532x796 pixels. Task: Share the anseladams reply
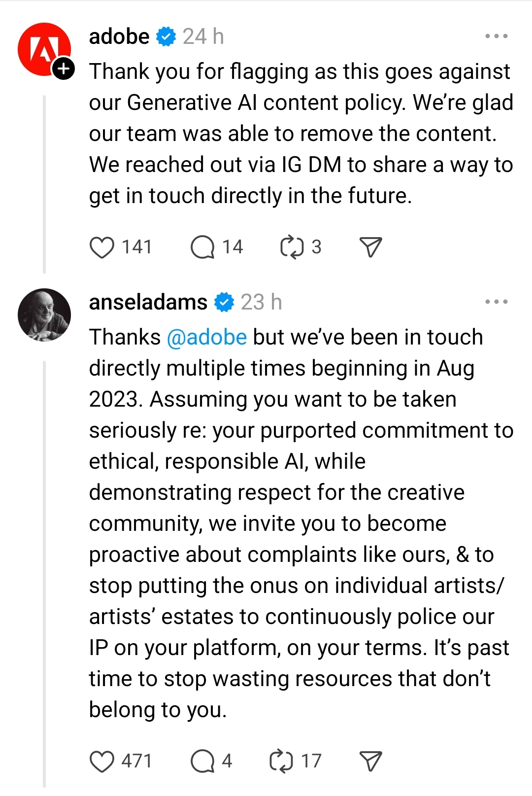coord(370,761)
